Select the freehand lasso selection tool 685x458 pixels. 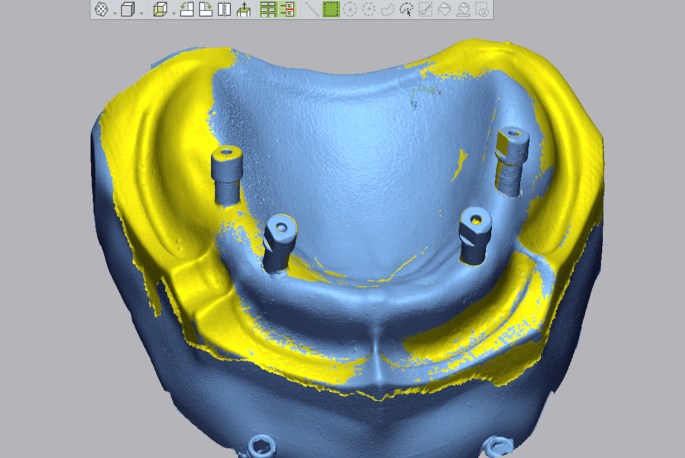coord(387,9)
